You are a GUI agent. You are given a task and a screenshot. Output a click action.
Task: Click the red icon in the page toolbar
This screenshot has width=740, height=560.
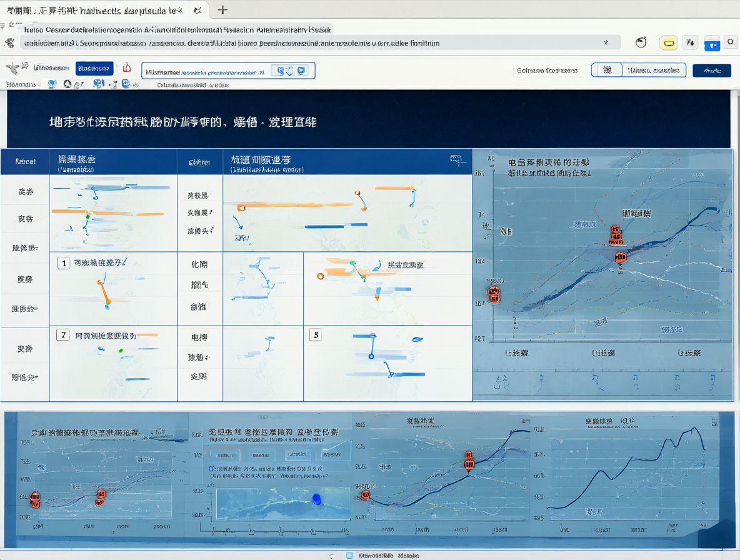click(x=126, y=67)
